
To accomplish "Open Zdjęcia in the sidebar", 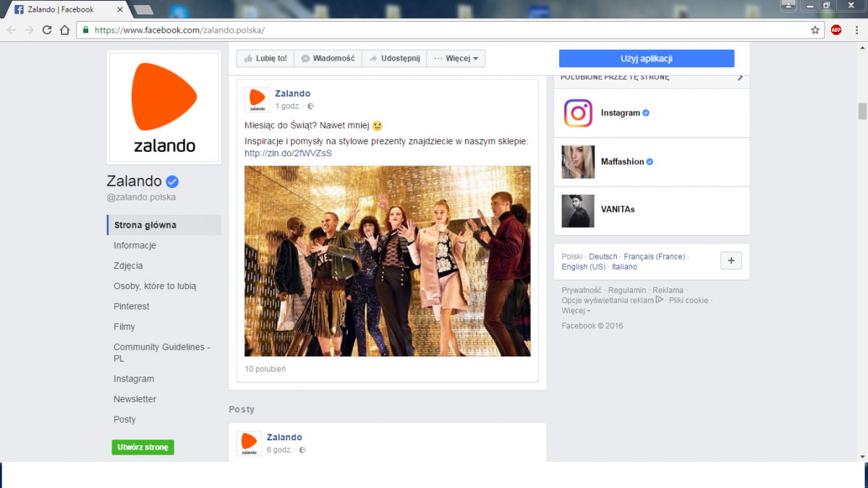I will [128, 265].
